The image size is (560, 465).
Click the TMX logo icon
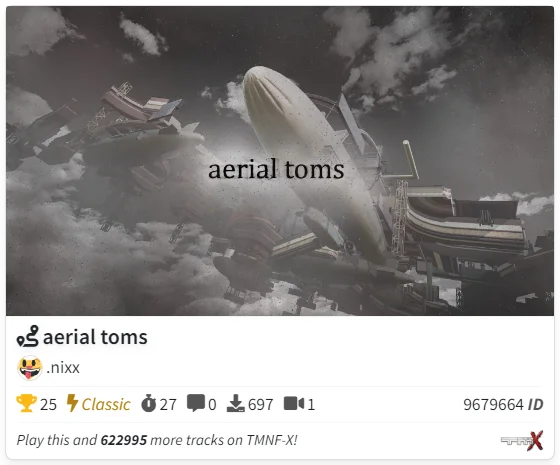coord(522,441)
